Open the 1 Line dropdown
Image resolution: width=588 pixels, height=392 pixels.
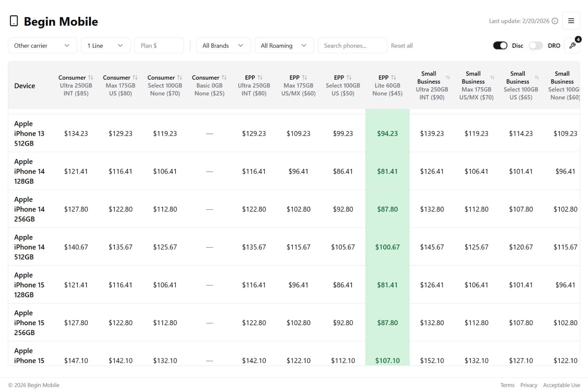coord(105,45)
